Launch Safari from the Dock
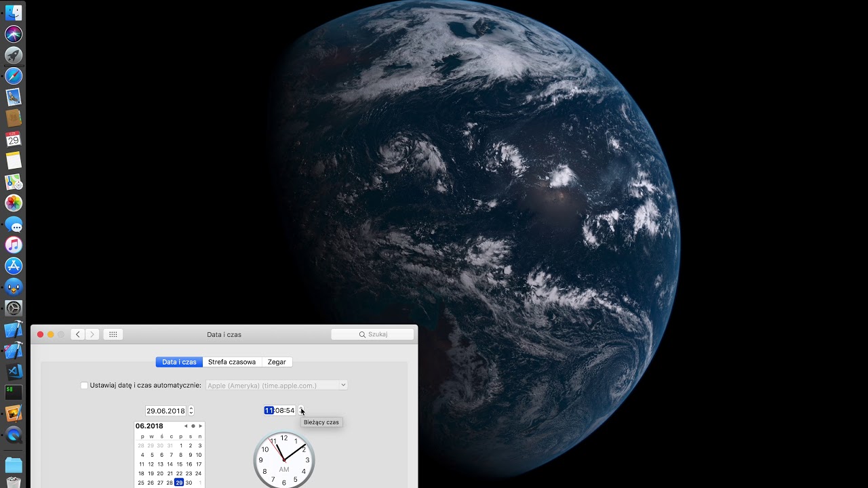The height and width of the screenshot is (488, 868). [x=14, y=76]
